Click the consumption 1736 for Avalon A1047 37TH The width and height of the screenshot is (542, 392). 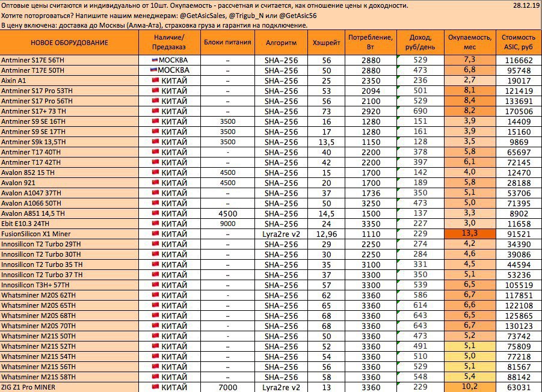coord(371,193)
